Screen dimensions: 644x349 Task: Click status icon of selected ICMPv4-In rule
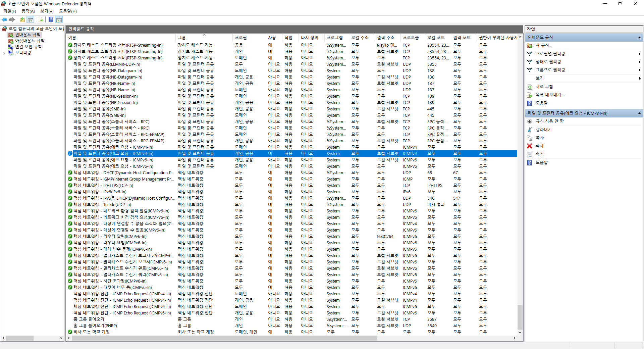pyautogui.click(x=70, y=153)
